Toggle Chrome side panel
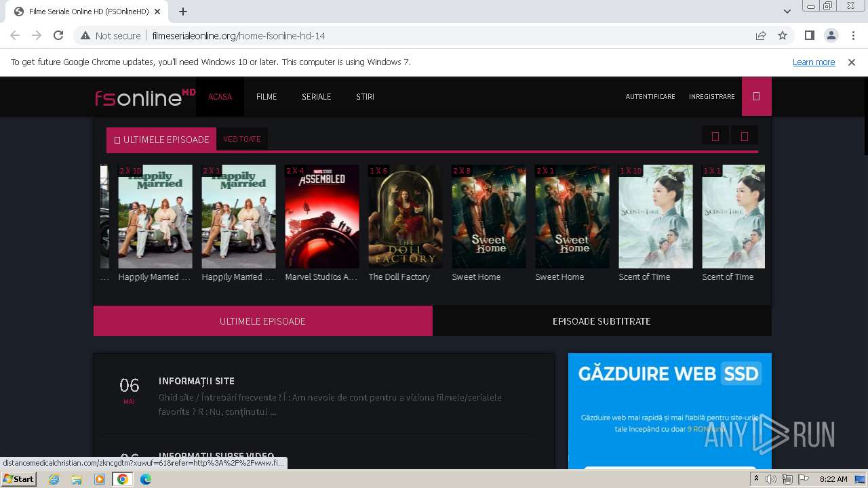Screen dimensions: 868x488 (809, 35)
